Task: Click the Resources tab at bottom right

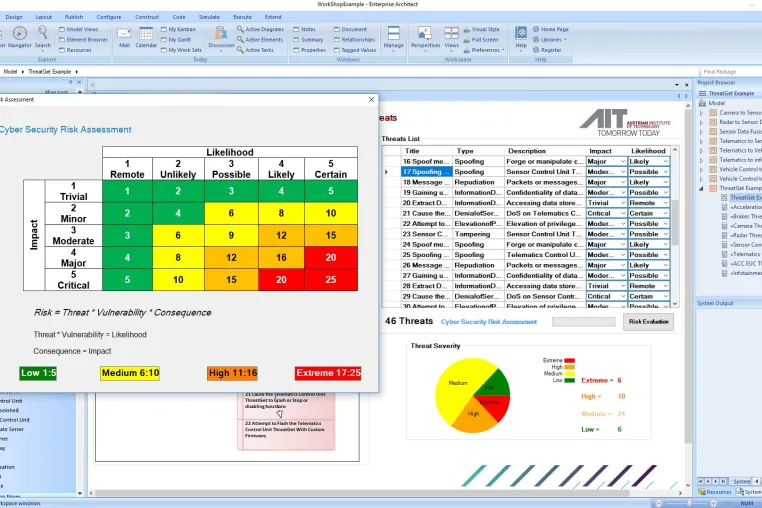Action: click(715, 492)
